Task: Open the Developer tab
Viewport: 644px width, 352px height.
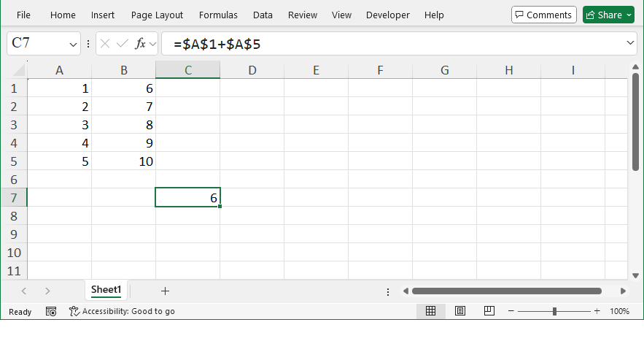Action: (x=388, y=15)
